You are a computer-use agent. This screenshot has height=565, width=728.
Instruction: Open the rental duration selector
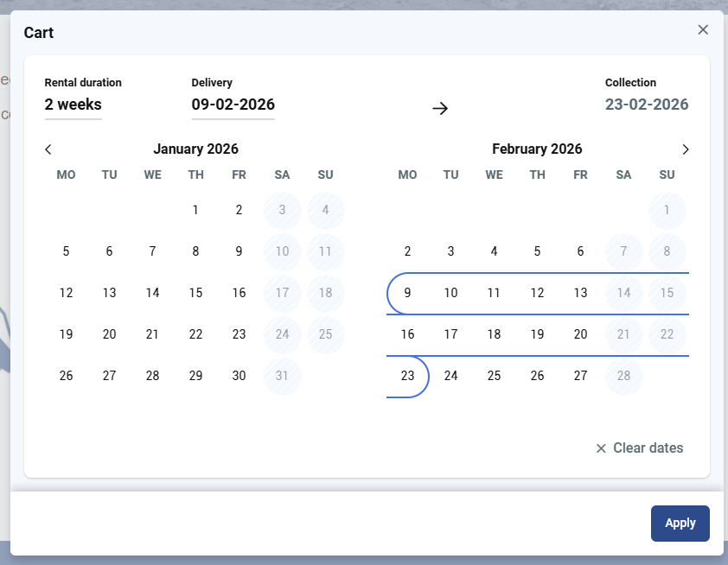point(73,105)
